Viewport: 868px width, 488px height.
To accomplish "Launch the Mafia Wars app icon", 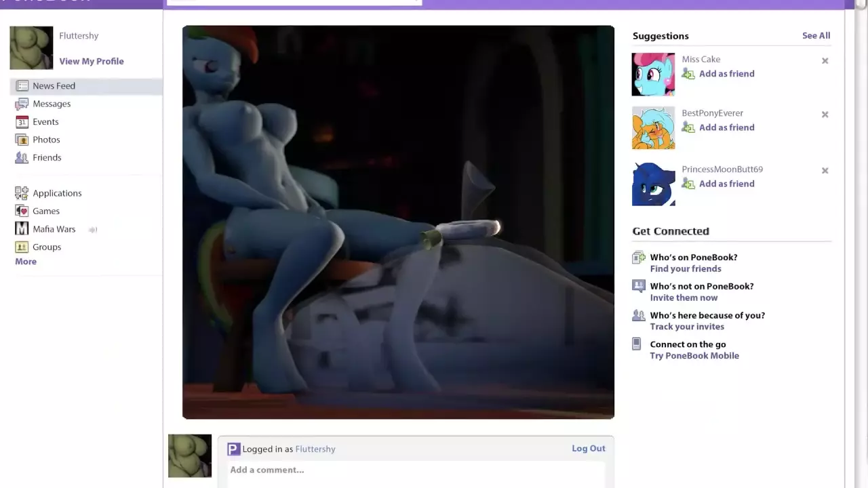I will 22,229.
